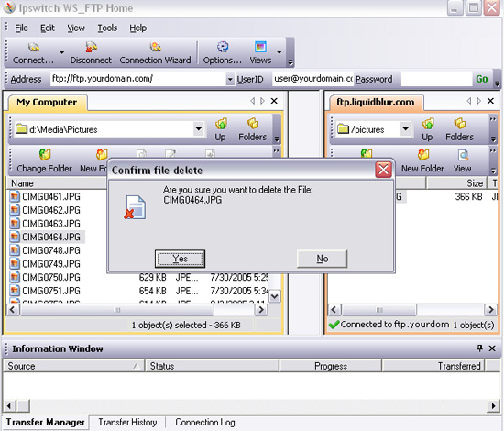This screenshot has width=504, height=431.
Task: Launch the Connection Wizard
Action: coord(155,53)
